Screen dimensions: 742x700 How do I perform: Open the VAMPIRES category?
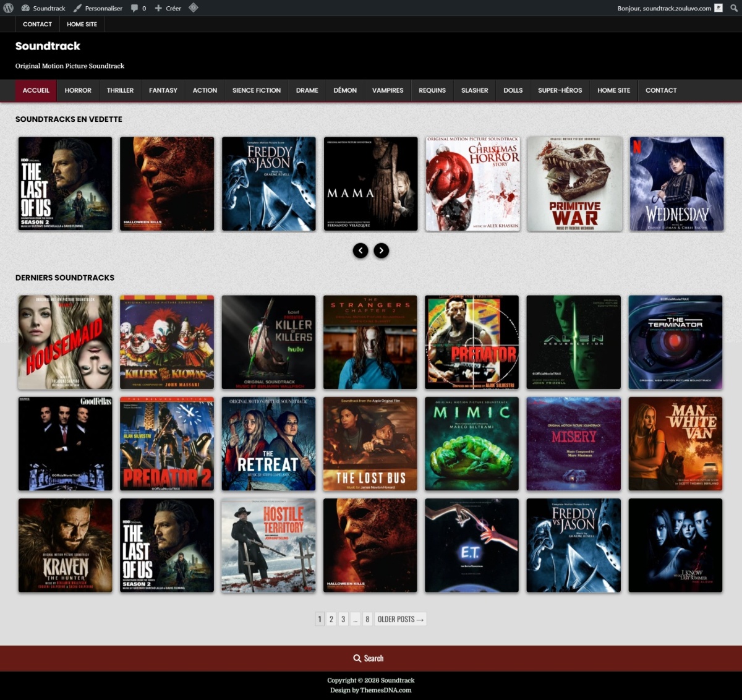click(388, 90)
